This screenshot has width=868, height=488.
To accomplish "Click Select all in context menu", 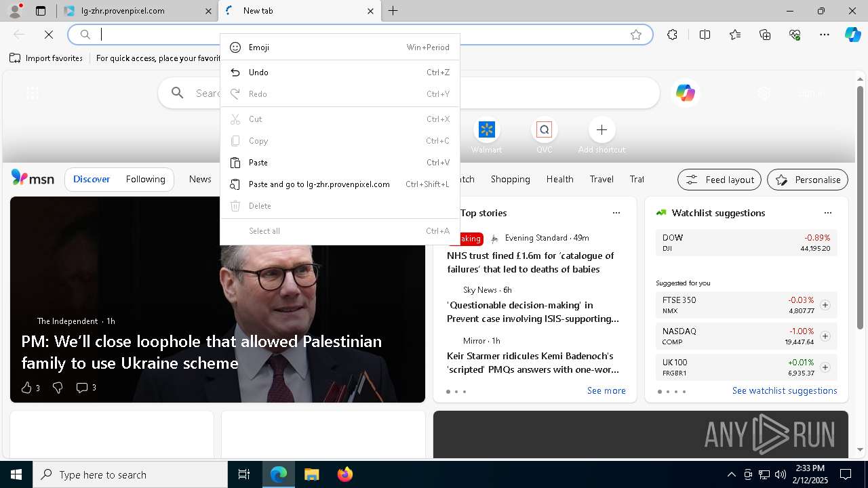I will tap(340, 231).
